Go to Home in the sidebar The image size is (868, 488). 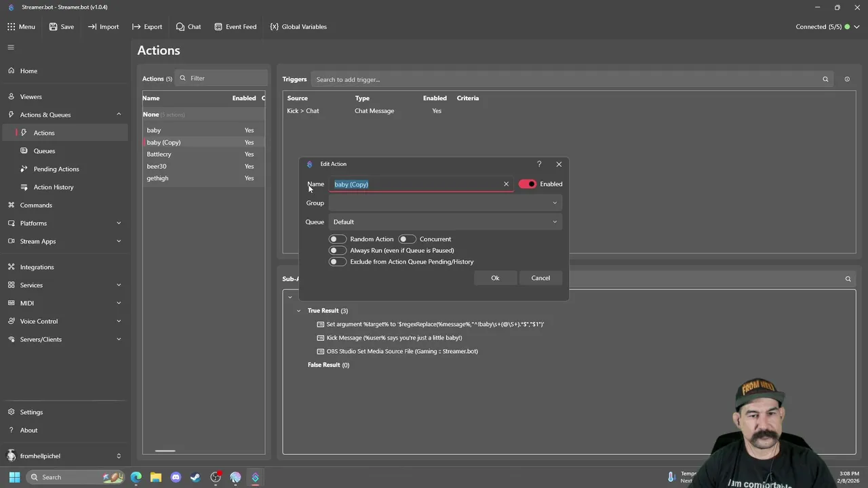(64, 70)
